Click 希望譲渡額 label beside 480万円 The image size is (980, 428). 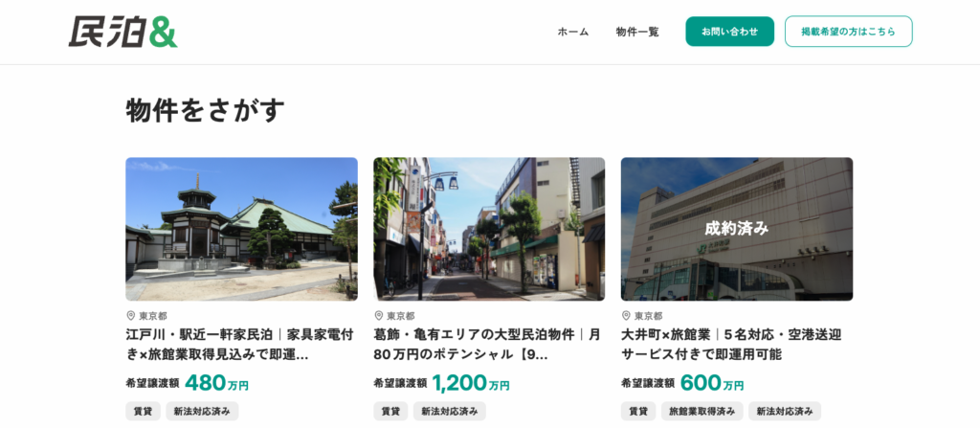click(x=152, y=384)
